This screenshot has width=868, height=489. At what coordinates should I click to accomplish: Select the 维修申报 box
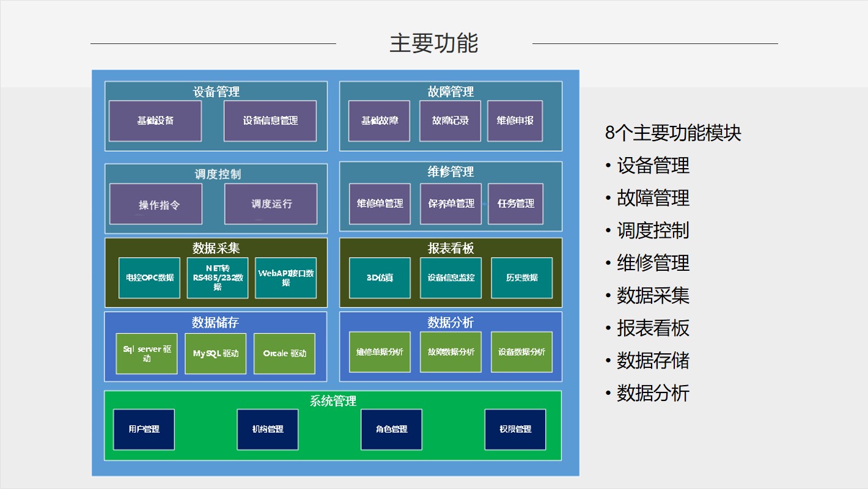tap(515, 121)
